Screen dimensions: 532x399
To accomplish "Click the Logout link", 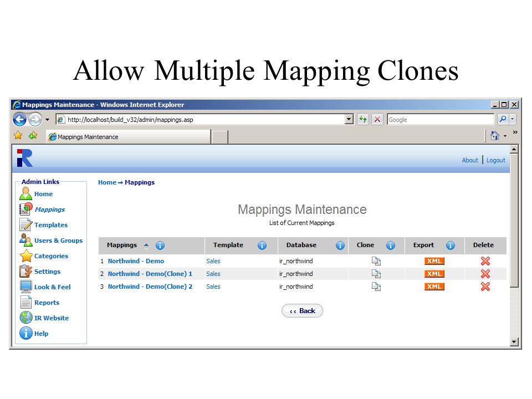I will pos(495,160).
